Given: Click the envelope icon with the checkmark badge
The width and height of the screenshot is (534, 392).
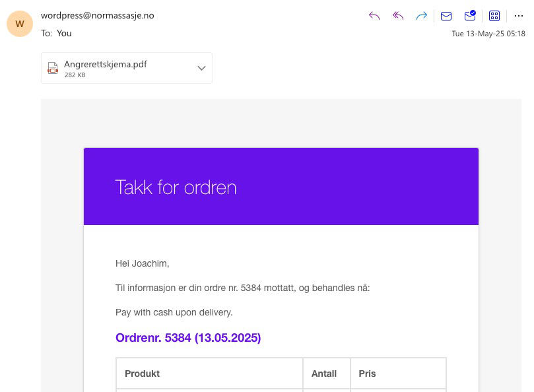Looking at the screenshot, I should tap(470, 16).
